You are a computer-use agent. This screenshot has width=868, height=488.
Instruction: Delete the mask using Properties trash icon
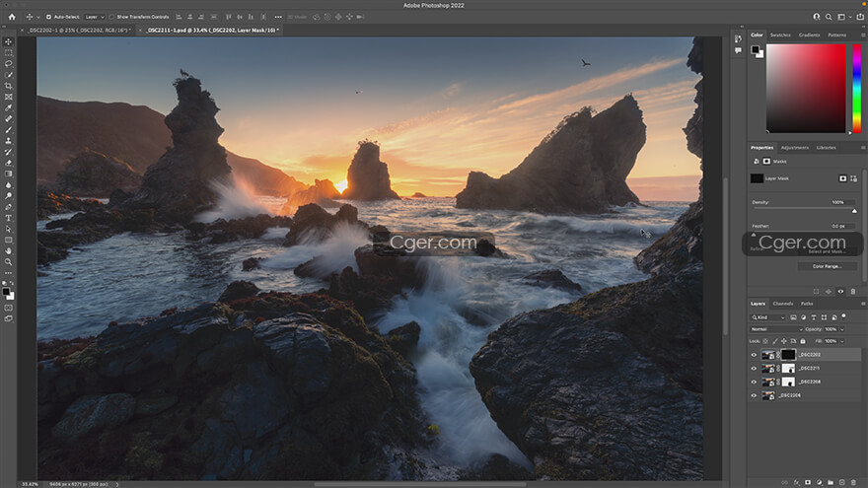tap(854, 291)
